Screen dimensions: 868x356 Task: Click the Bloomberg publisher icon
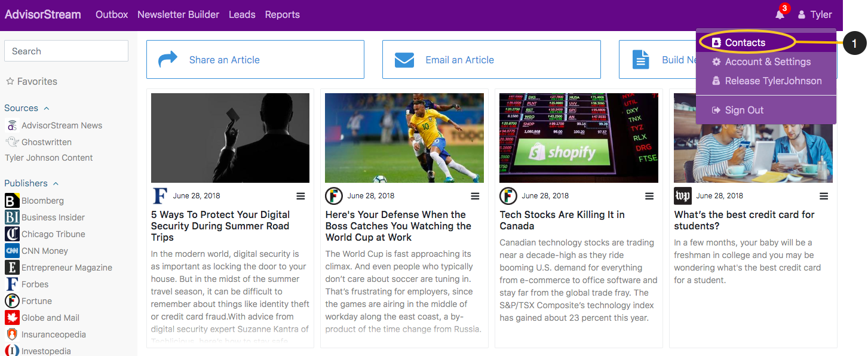pos(12,200)
